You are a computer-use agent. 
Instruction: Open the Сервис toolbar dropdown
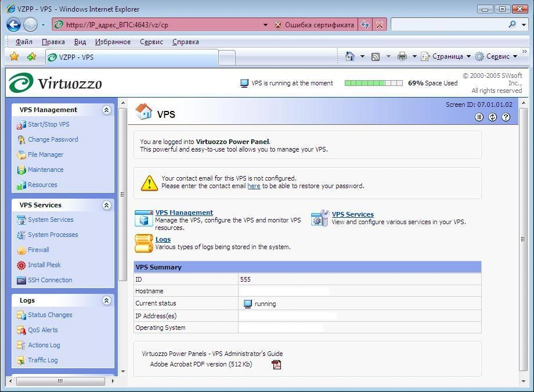[496, 56]
